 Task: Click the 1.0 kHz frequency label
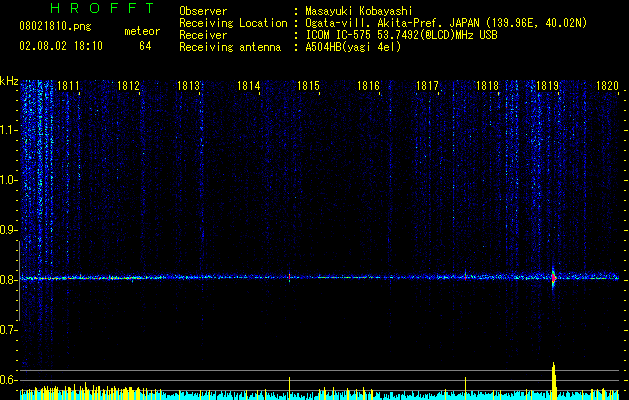(x=9, y=180)
